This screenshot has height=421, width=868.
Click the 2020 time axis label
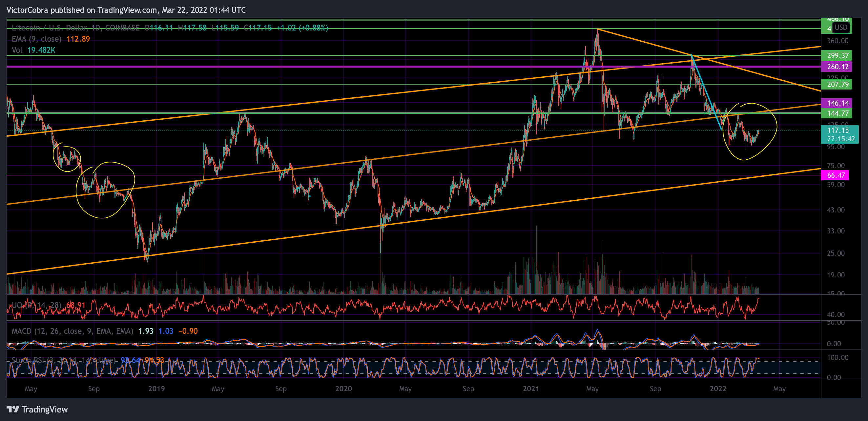click(343, 389)
